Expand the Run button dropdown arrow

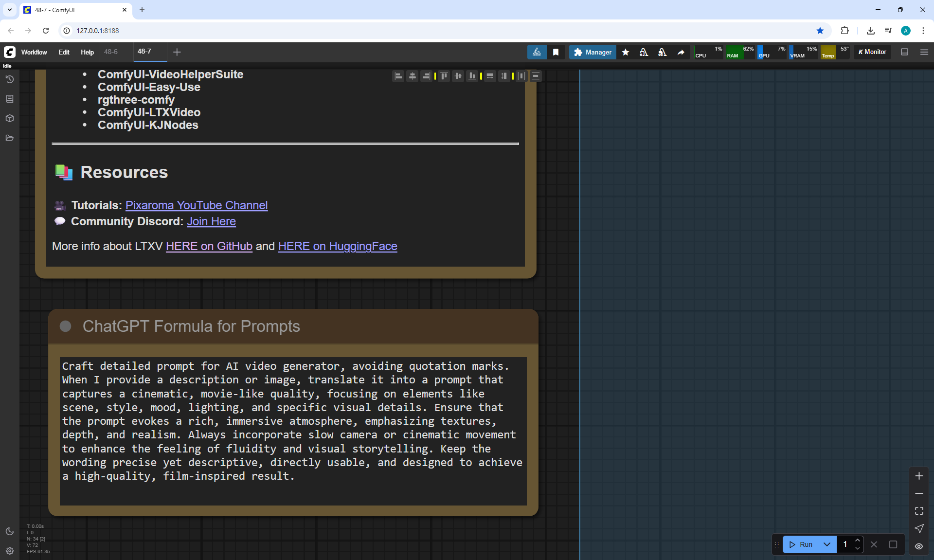tap(827, 544)
